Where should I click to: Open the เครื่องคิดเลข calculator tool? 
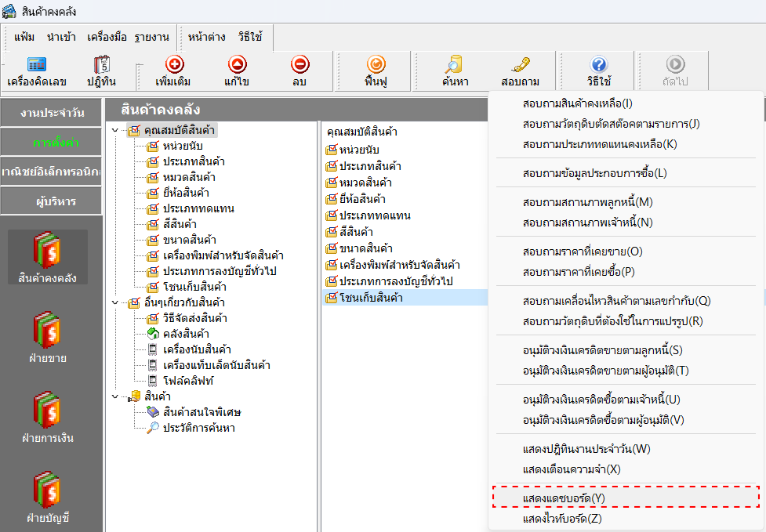click(37, 71)
